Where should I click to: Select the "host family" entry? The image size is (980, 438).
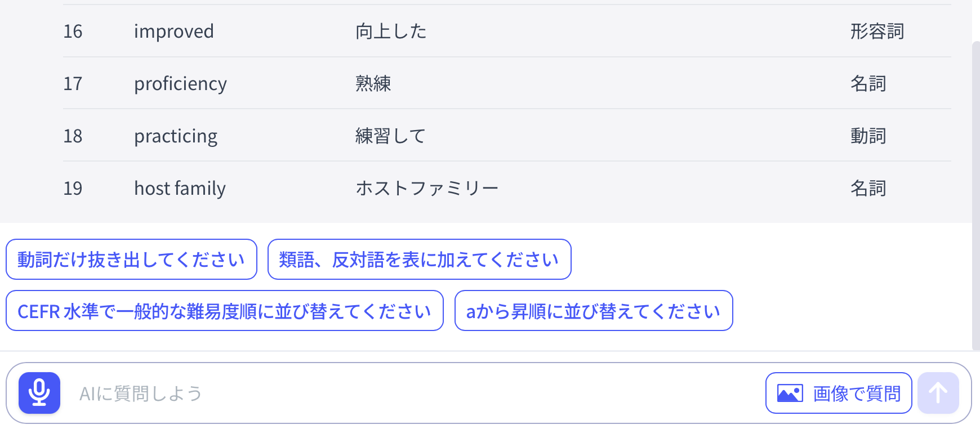[x=180, y=188]
